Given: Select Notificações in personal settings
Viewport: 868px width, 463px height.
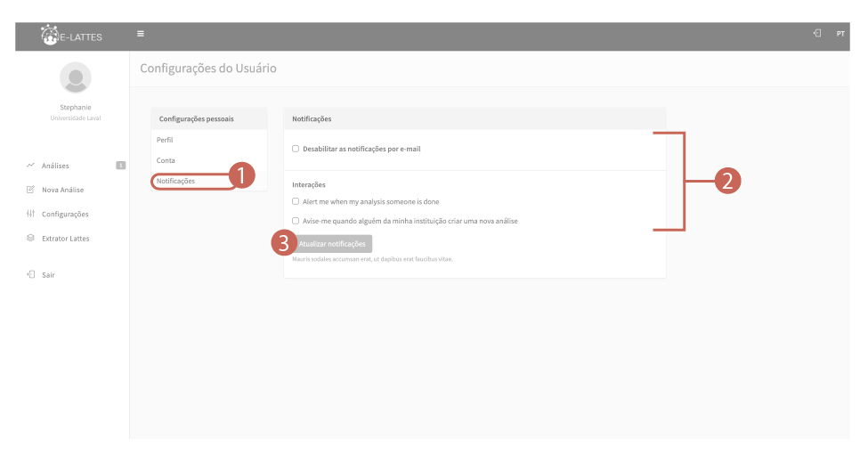Looking at the screenshot, I should 175,181.
